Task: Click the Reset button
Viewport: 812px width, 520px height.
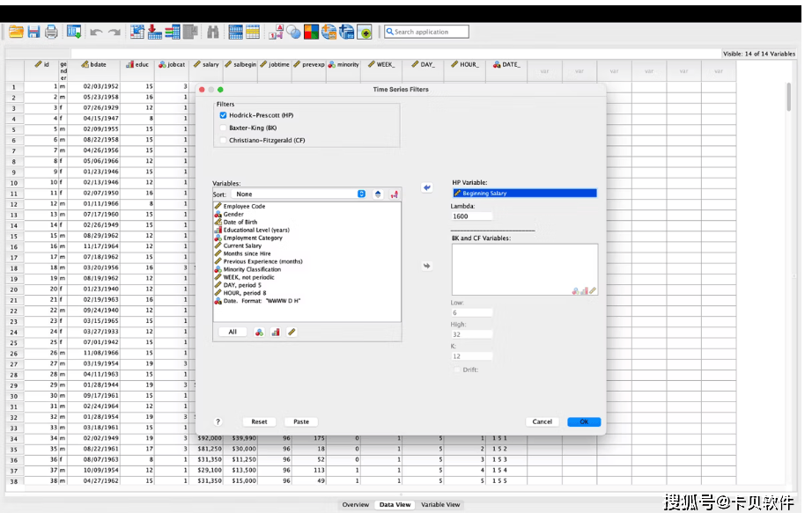Action: point(259,421)
